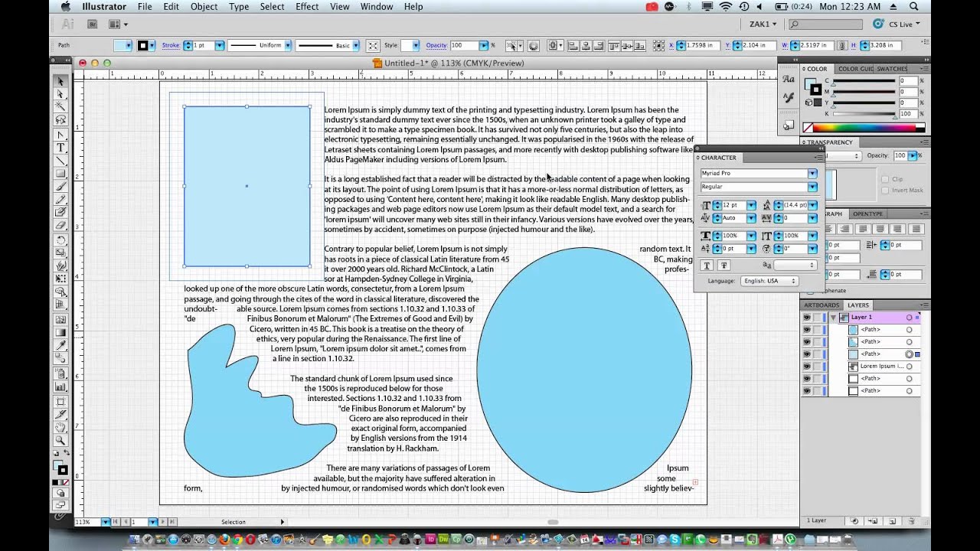Select the Eyedropper tool
This screenshot has height=551, width=980.
pyautogui.click(x=60, y=346)
